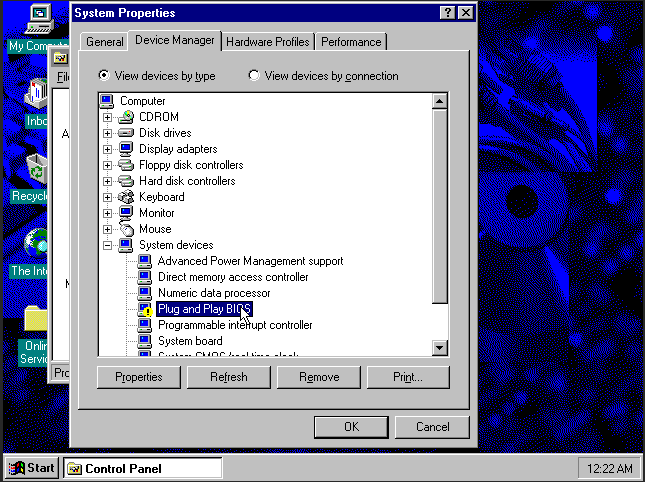Expand the Monitor tree node
This screenshot has height=482, width=645.
point(108,213)
